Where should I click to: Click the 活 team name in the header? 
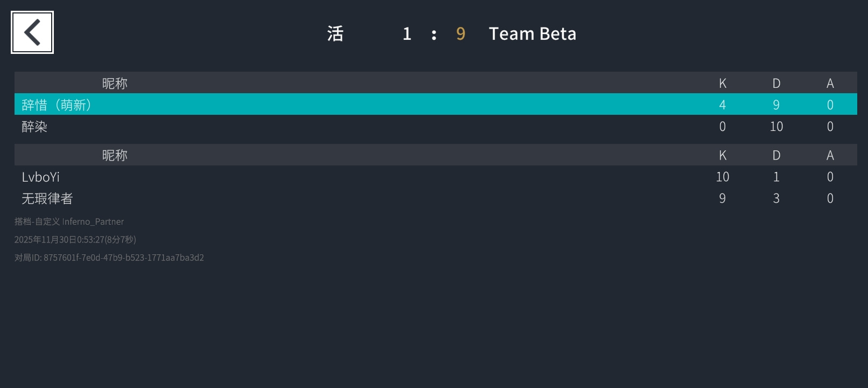tap(335, 33)
